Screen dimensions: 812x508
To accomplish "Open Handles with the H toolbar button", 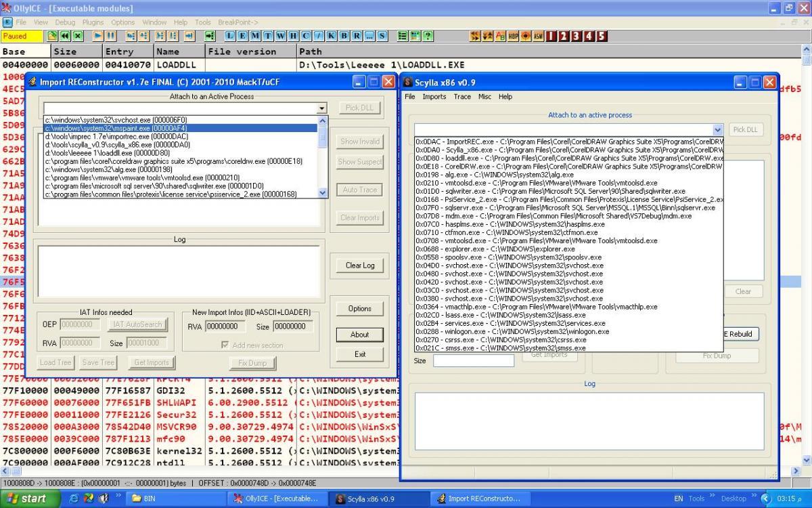I will click(292, 36).
